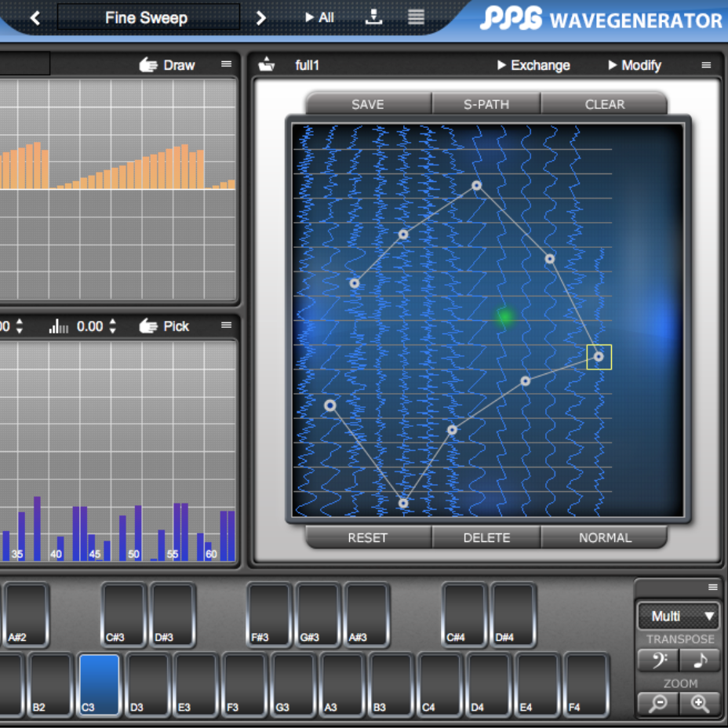Screen dimensions: 728x728
Task: Open the wave grid panel hamburger menu
Action: [x=705, y=65]
